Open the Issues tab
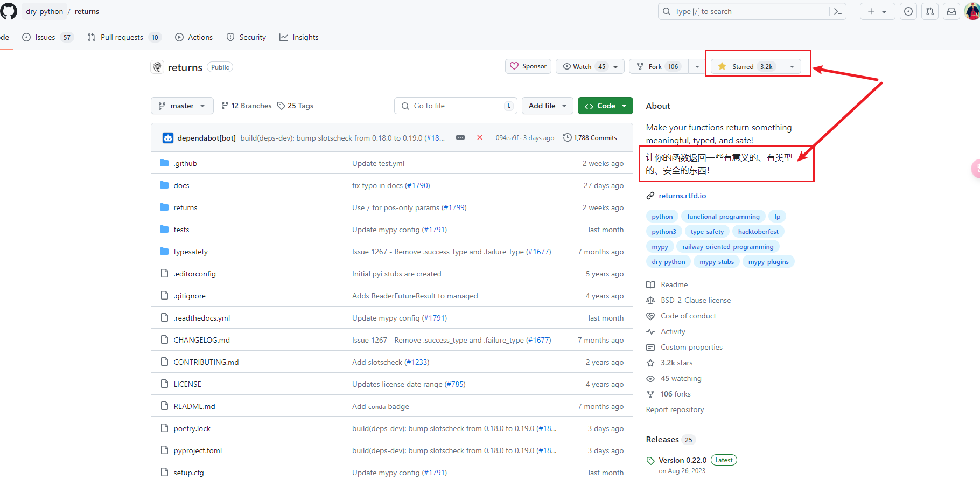 (x=47, y=37)
